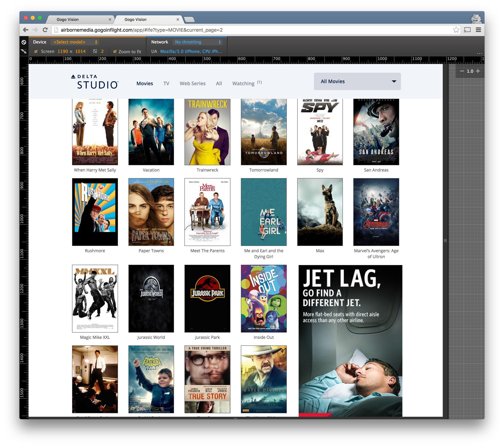Viewport: 504px width, 447px height.
Task: Open the Batkid Begins poster
Action: click(x=151, y=379)
